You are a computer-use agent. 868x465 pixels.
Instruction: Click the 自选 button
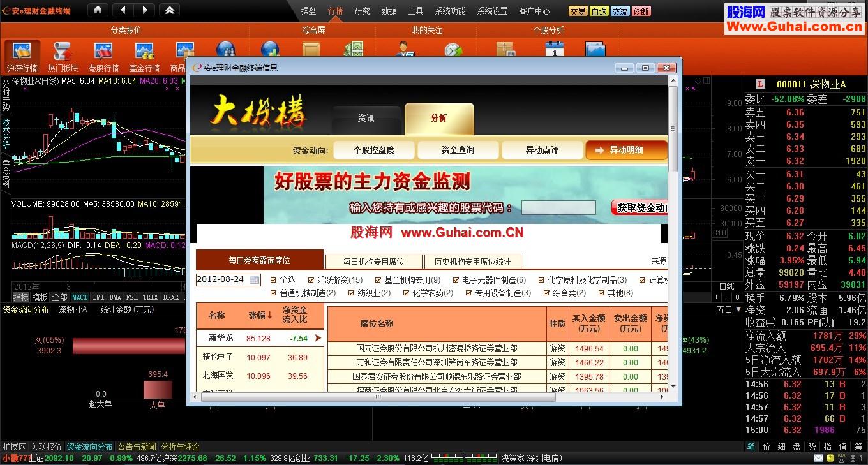[599, 11]
